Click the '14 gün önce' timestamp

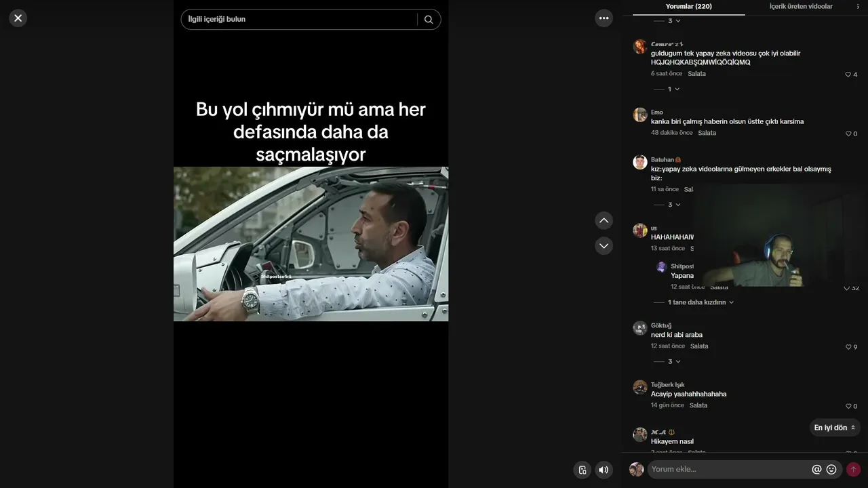(668, 405)
